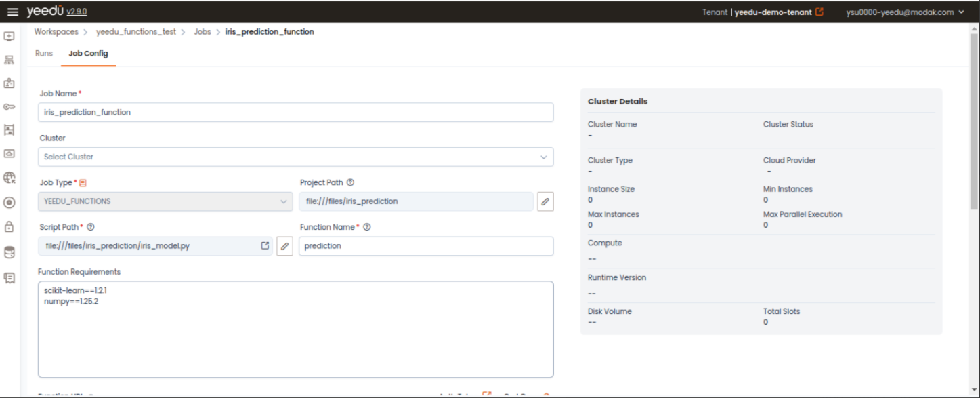Click the Cloud Provider label
Viewport: 980px width, 398px height.
[x=790, y=161]
